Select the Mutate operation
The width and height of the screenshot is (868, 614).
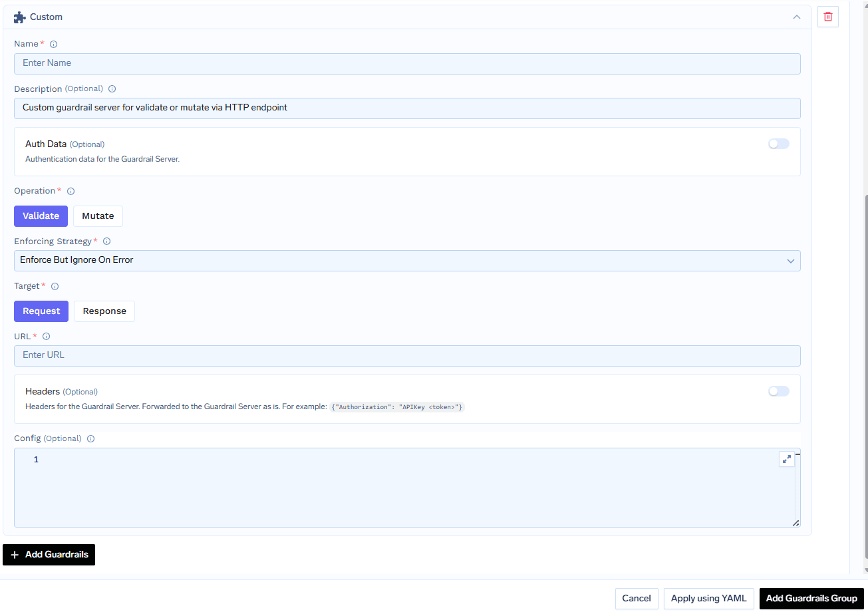[x=98, y=216]
